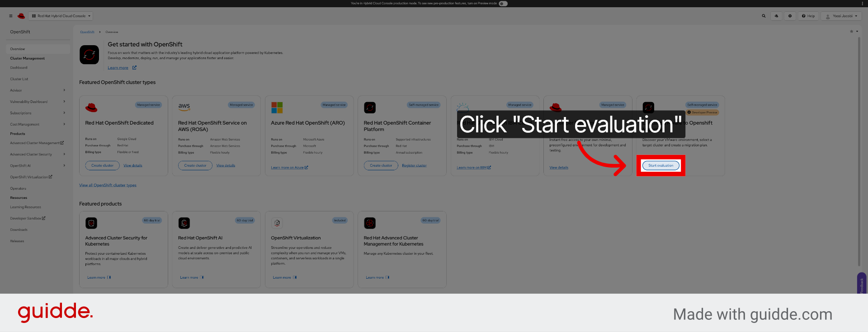Screen dimensions: 868x332
Task: Open the settings gear icon in header
Action: (790, 16)
